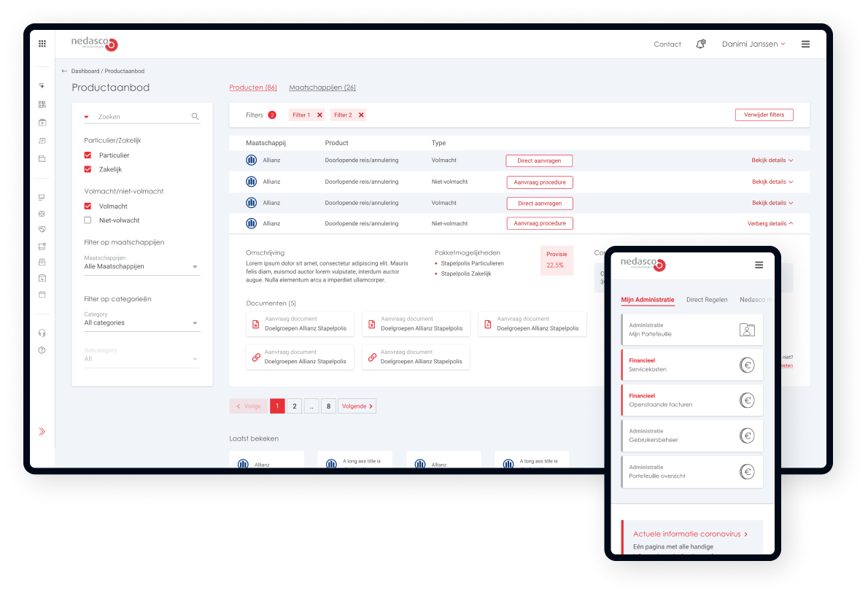Uncheck the Particulier checkbox

pyautogui.click(x=88, y=155)
